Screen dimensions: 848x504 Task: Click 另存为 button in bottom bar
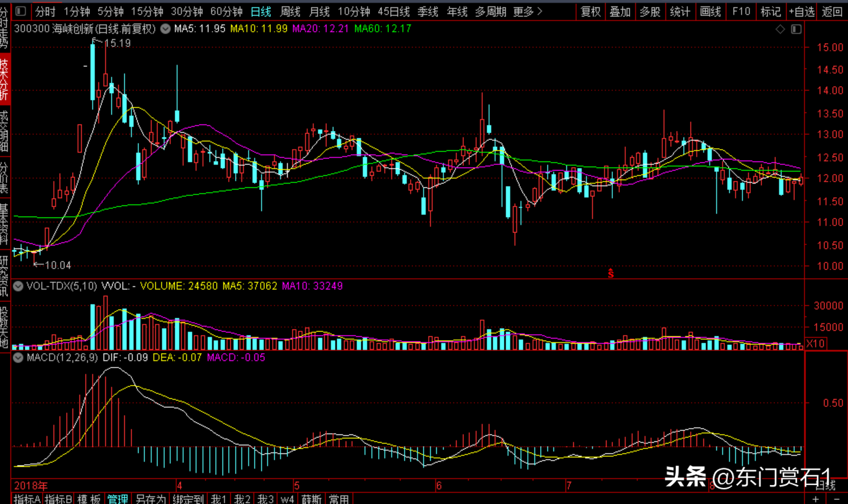[x=151, y=499]
